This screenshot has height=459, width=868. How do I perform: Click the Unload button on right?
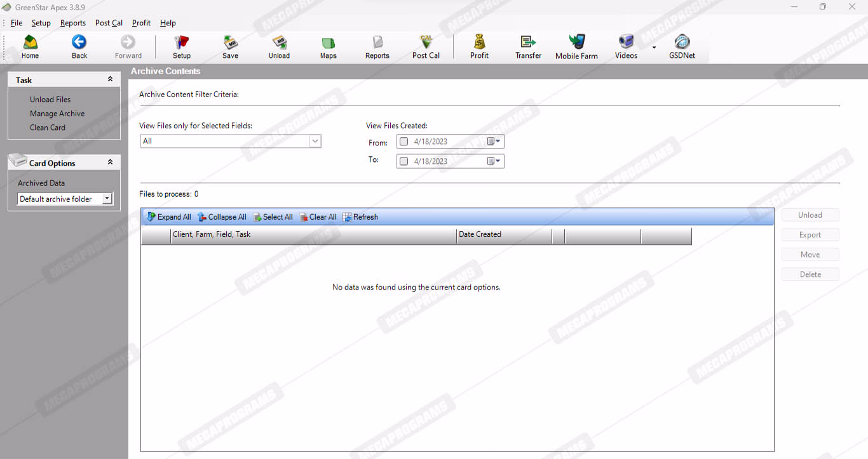810,215
